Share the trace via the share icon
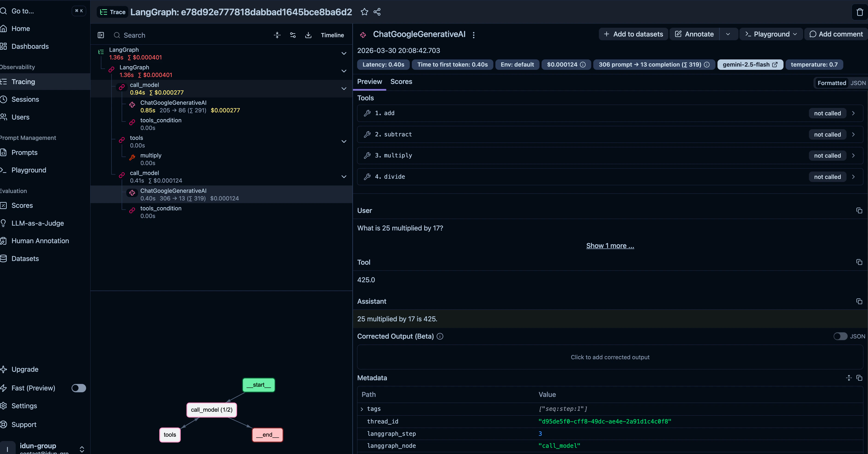The height and width of the screenshot is (454, 868). point(377,12)
